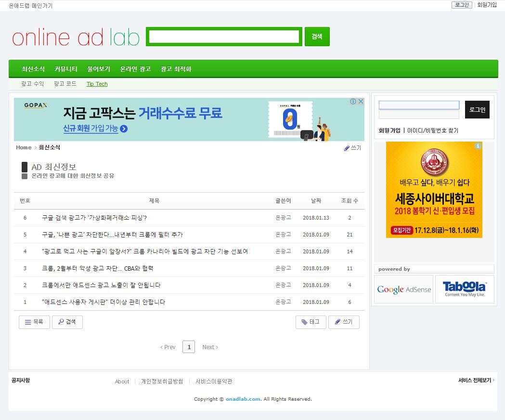
Task: Open post "광고로 먹고 사는 구글이 앞장서?"
Action: tap(145, 251)
